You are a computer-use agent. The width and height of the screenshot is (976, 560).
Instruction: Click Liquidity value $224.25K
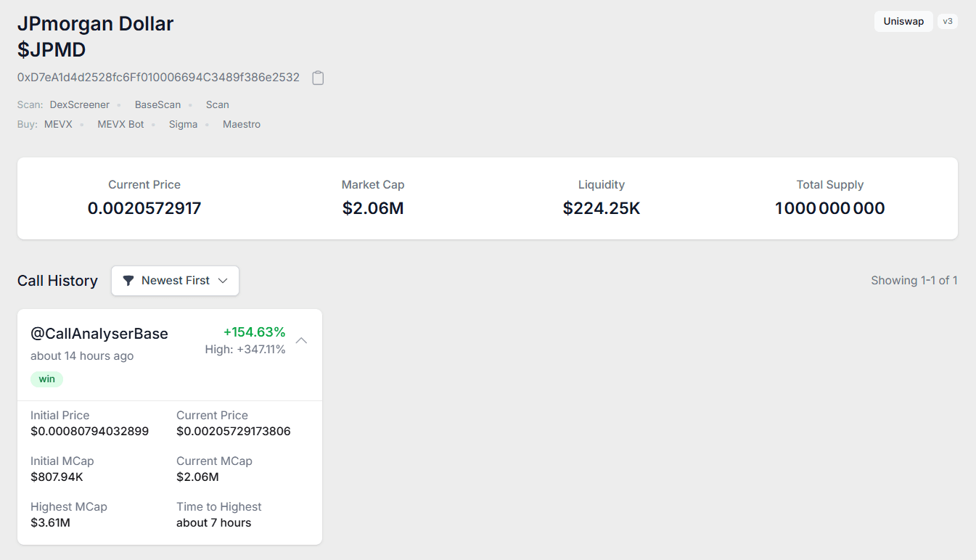[x=602, y=209]
